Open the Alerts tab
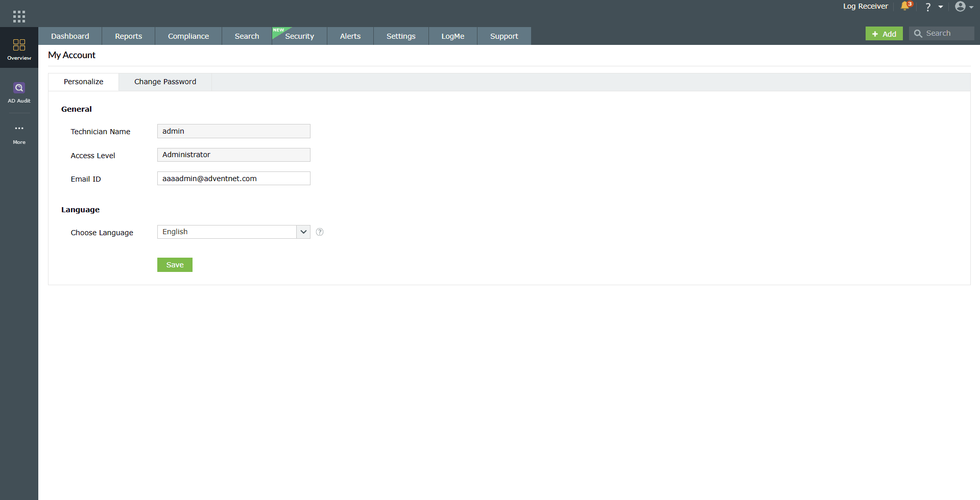 (350, 36)
